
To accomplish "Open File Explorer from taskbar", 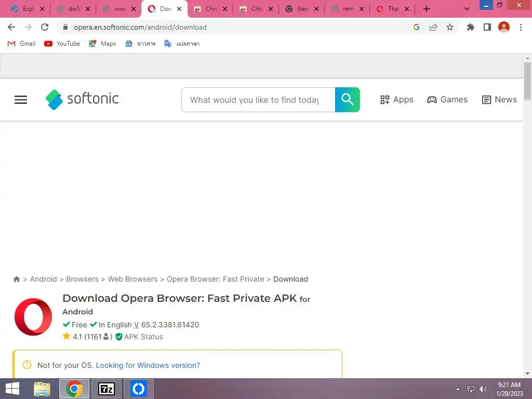I will coord(42,389).
